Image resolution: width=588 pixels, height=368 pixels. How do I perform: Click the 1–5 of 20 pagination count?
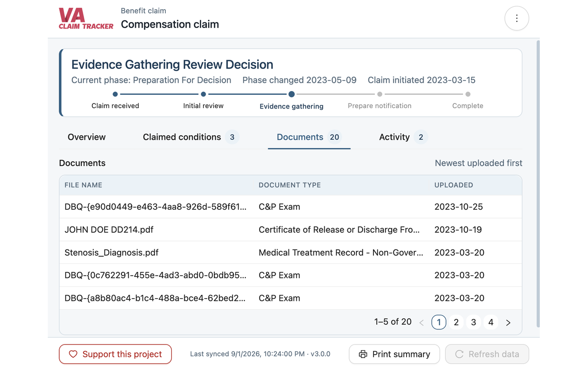(393, 322)
